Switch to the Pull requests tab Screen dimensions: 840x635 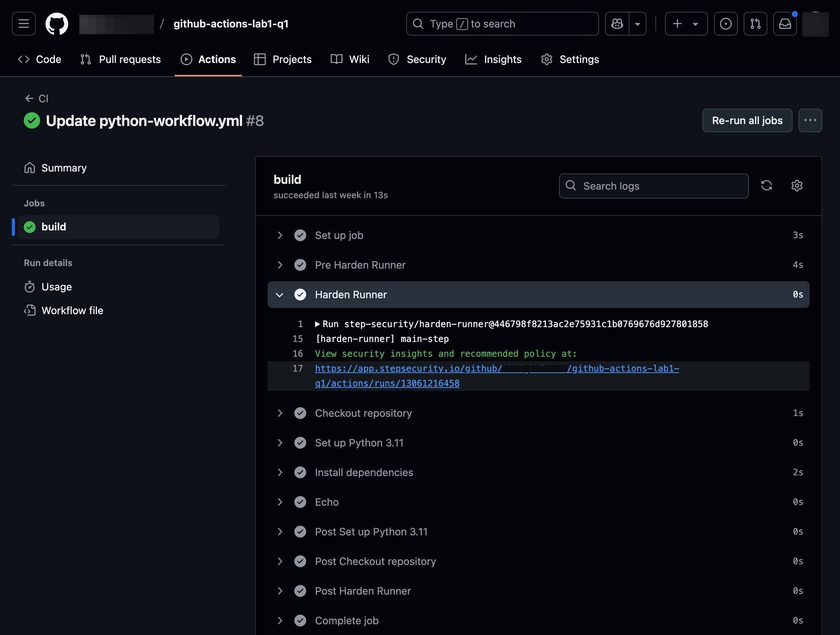click(120, 59)
